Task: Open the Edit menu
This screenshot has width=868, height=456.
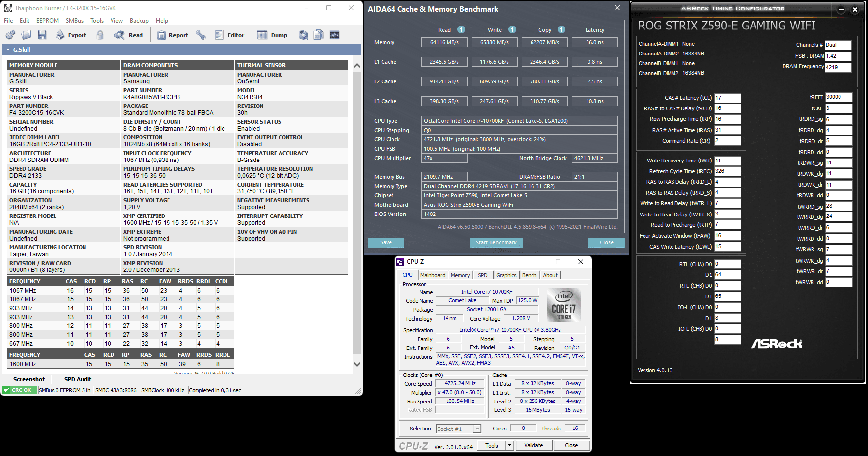Action: click(25, 21)
